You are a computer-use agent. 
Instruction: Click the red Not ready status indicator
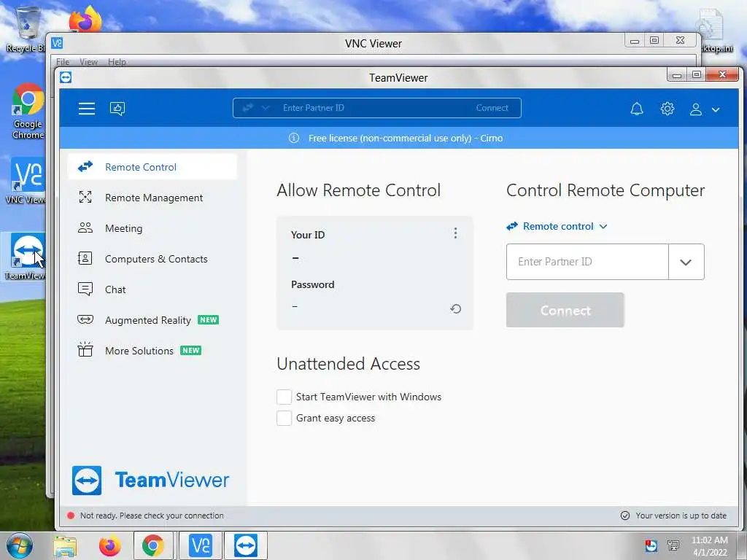[x=71, y=516]
